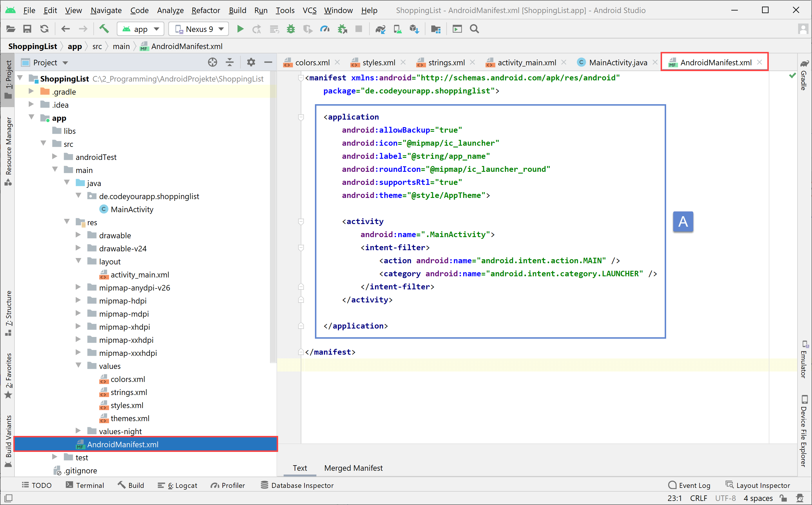Click the CRLF line separator widget

tap(699, 498)
